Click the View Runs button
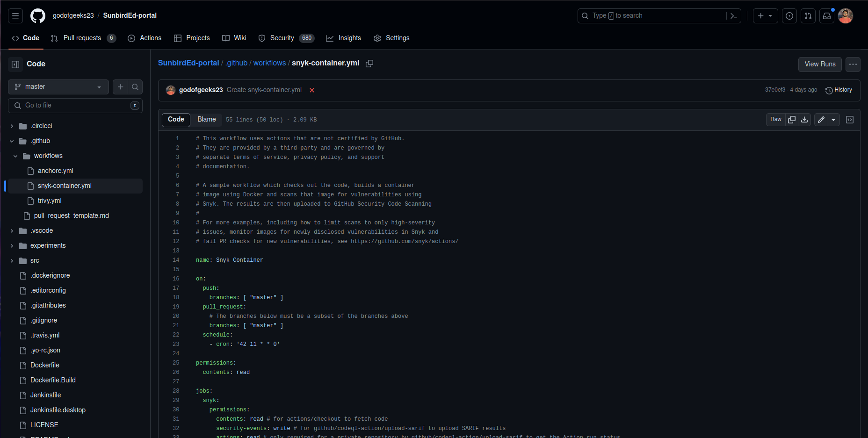Image resolution: width=868 pixels, height=438 pixels. [x=820, y=64]
